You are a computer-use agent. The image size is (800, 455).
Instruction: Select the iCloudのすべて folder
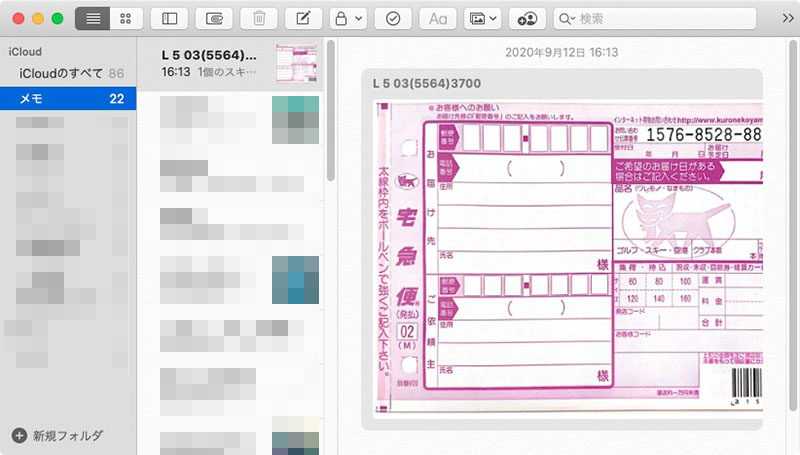coord(68,73)
